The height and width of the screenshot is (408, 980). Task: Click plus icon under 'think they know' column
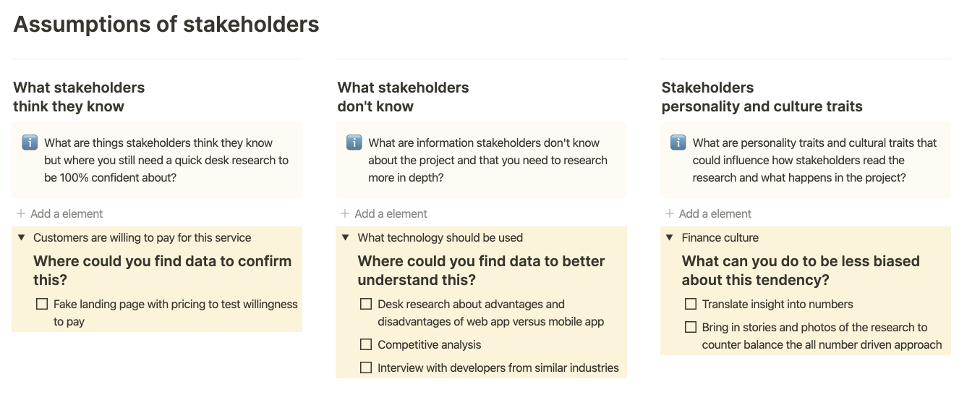[x=21, y=214]
